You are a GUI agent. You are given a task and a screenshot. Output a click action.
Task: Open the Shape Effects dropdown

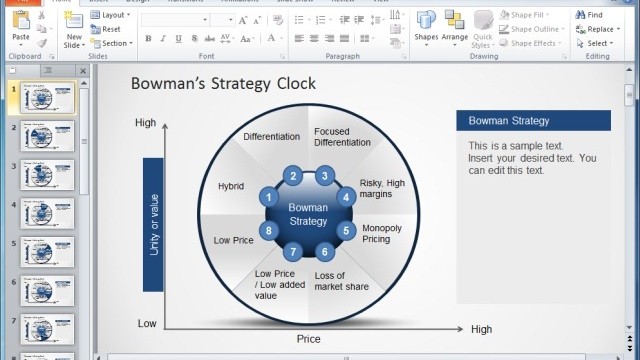point(531,43)
